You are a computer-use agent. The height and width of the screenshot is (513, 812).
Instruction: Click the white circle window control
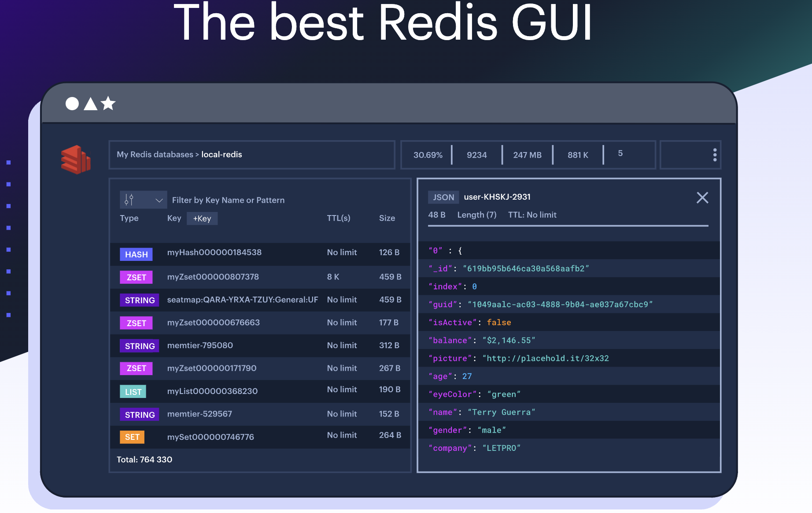tap(72, 104)
